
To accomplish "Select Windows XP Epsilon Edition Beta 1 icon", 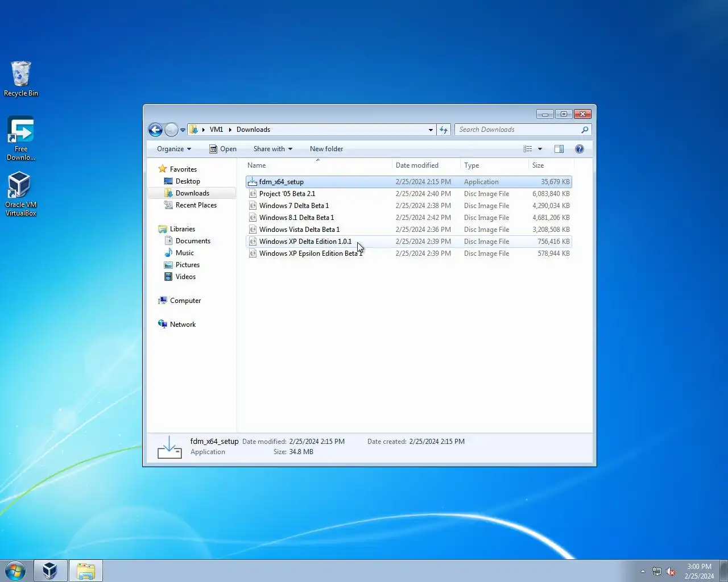I will tap(253, 253).
